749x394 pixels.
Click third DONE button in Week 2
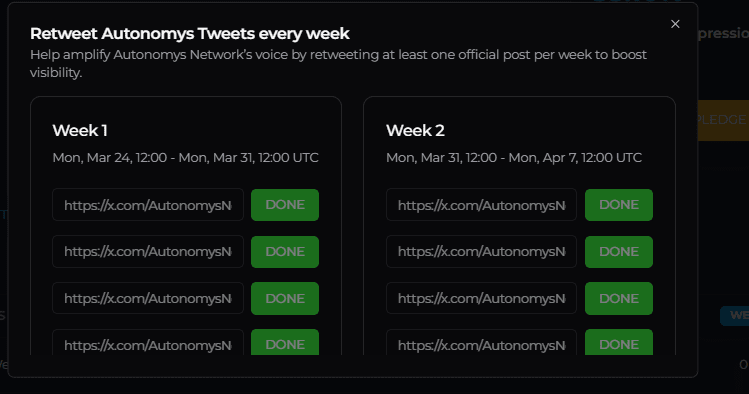point(619,298)
